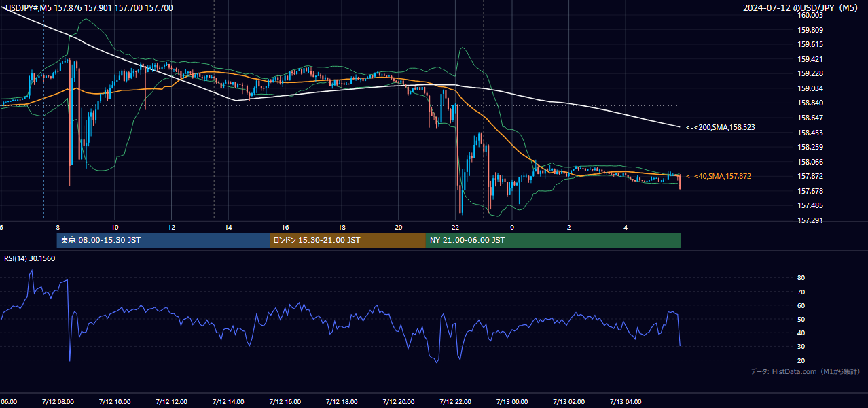This screenshot has height=408, width=868.
Task: Click the 7/12 16:00 time label
Action: [x=285, y=402]
